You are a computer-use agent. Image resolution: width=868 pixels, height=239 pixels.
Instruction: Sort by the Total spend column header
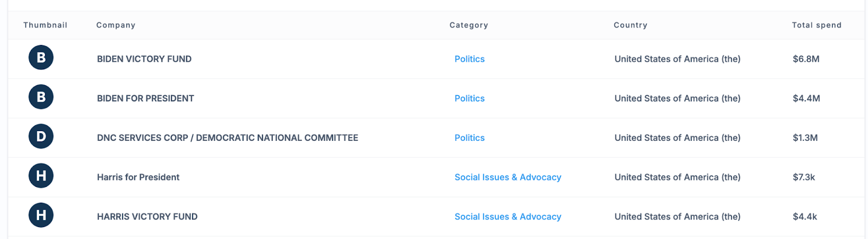[x=816, y=25]
